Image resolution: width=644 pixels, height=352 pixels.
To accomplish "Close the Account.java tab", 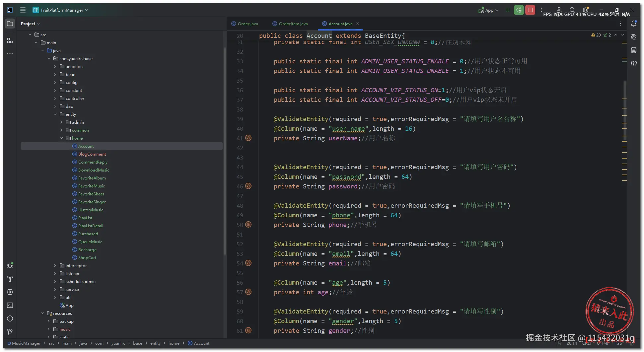I will click(x=358, y=24).
